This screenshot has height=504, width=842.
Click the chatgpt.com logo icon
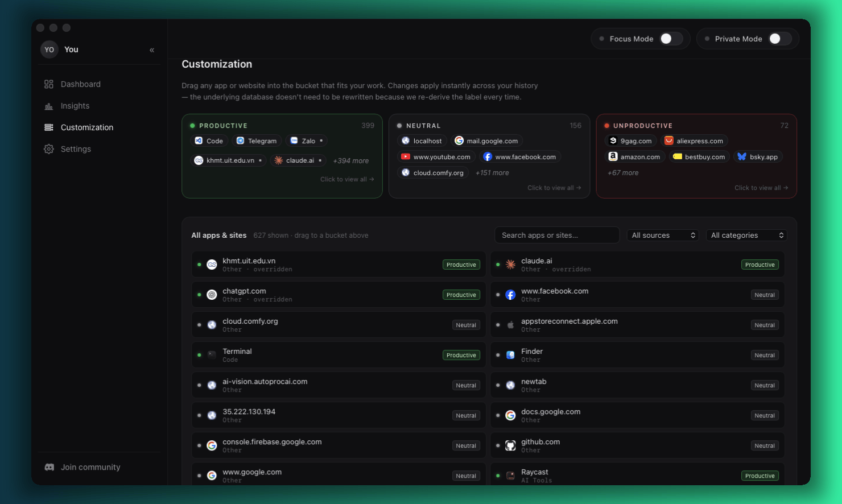212,295
